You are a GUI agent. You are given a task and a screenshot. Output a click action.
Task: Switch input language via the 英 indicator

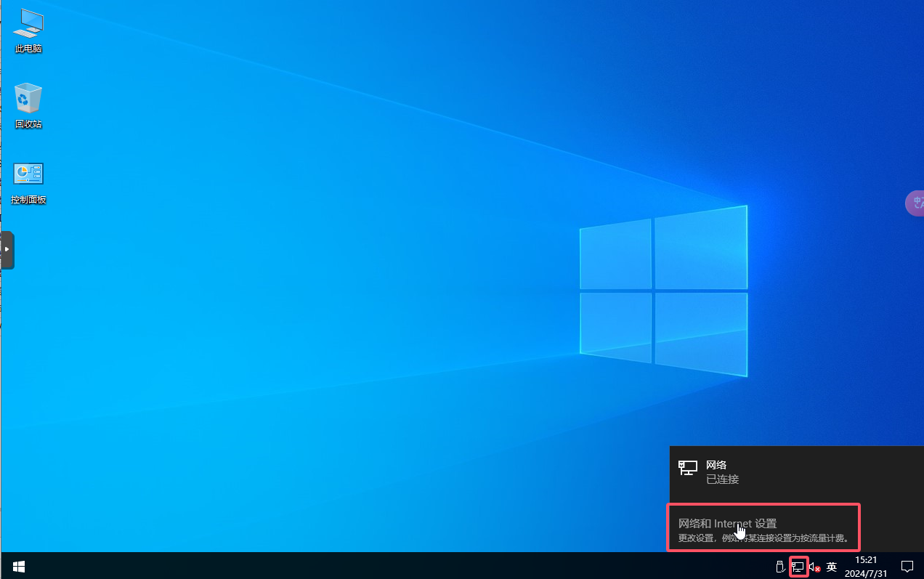point(832,567)
